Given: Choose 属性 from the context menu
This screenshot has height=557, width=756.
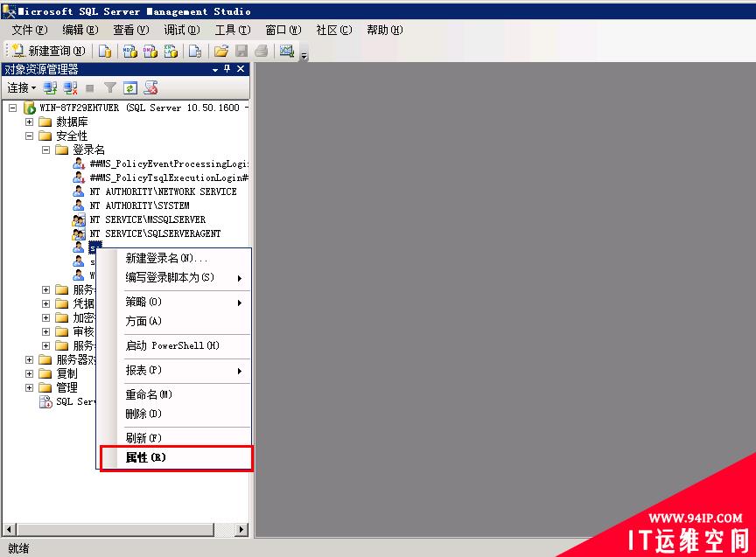Looking at the screenshot, I should click(x=176, y=457).
